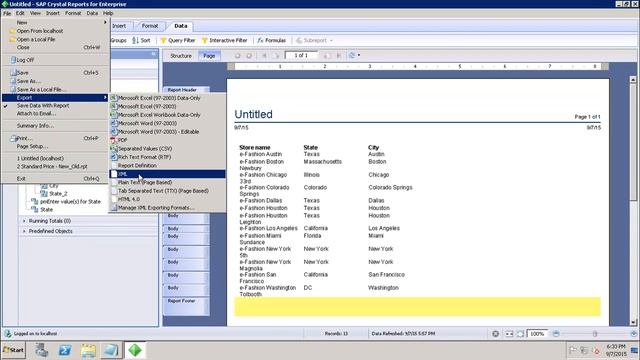Open the refresh dropdown arrow
Image resolution: width=640 pixels, height=360 pixels.
click(x=359, y=56)
